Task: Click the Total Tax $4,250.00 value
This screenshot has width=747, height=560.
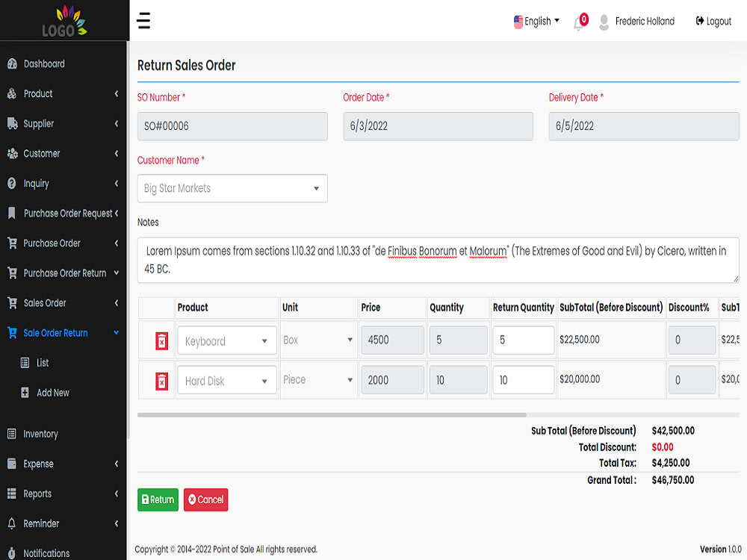Action: pos(670,463)
